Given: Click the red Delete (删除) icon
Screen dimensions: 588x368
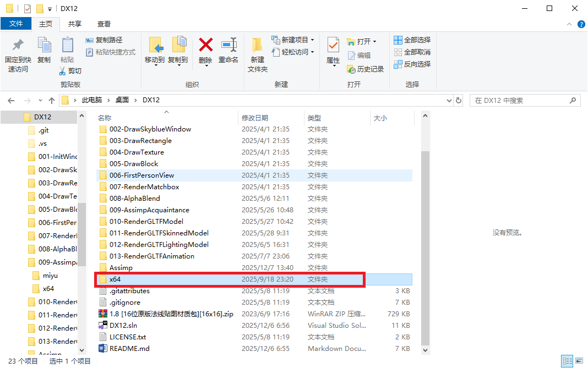Looking at the screenshot, I should tap(205, 45).
